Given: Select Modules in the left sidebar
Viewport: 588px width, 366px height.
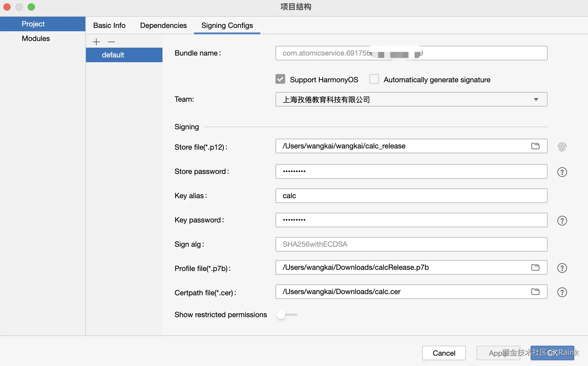Looking at the screenshot, I should (x=36, y=39).
